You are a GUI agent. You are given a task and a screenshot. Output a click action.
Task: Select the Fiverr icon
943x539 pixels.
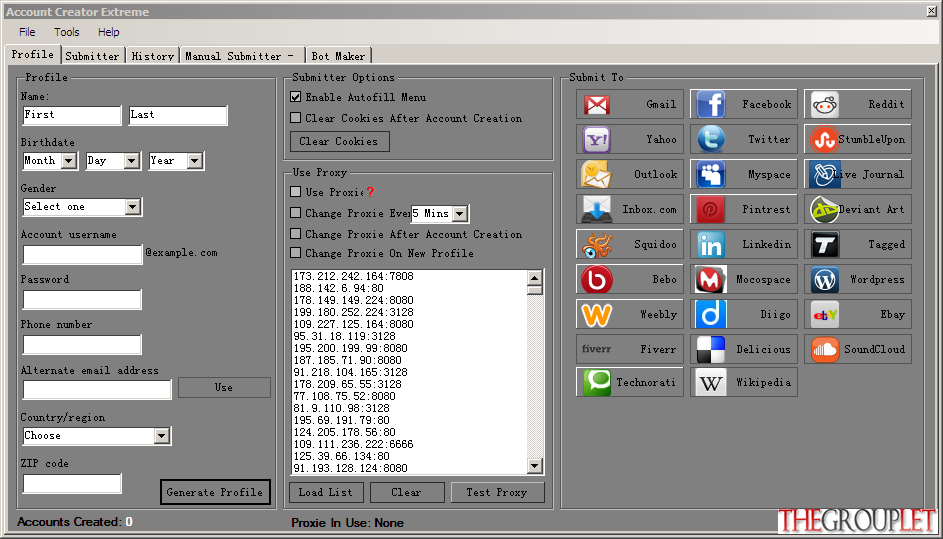tap(596, 349)
